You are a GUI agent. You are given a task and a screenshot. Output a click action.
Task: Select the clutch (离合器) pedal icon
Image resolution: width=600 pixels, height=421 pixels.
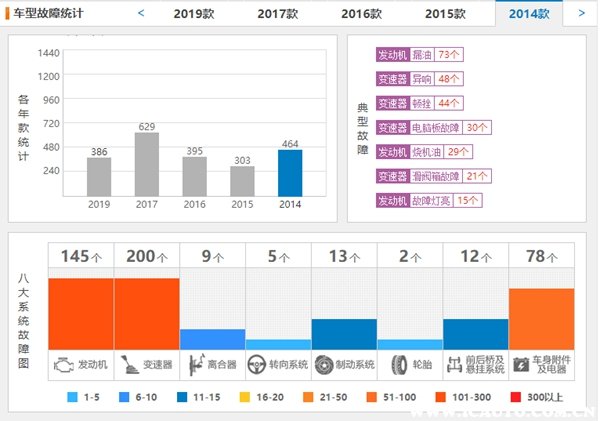pyautogui.click(x=193, y=365)
